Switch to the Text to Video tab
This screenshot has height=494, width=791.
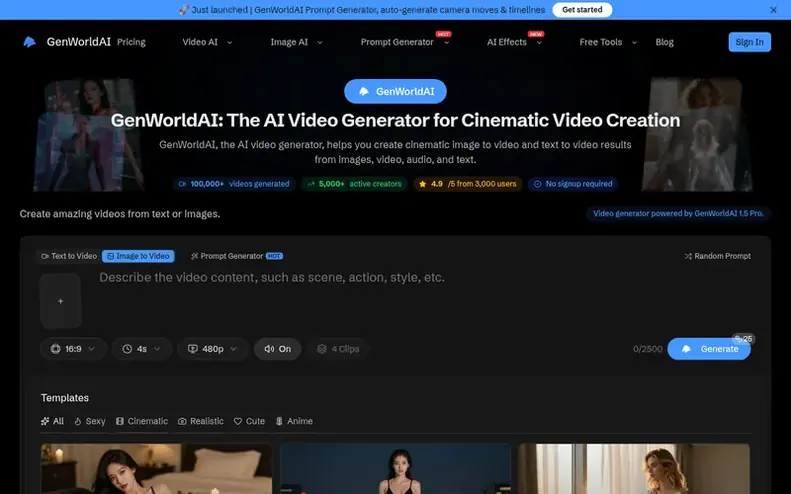coord(69,256)
